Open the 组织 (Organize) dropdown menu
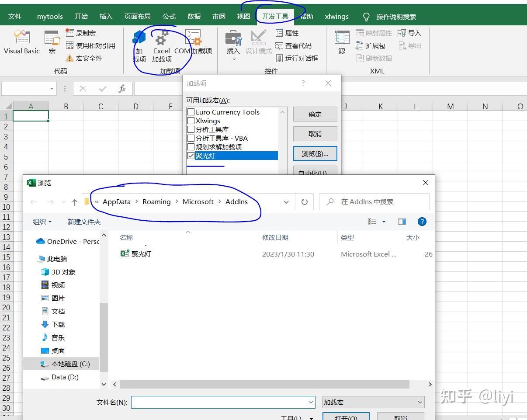The width and height of the screenshot is (527, 420). 42,222
